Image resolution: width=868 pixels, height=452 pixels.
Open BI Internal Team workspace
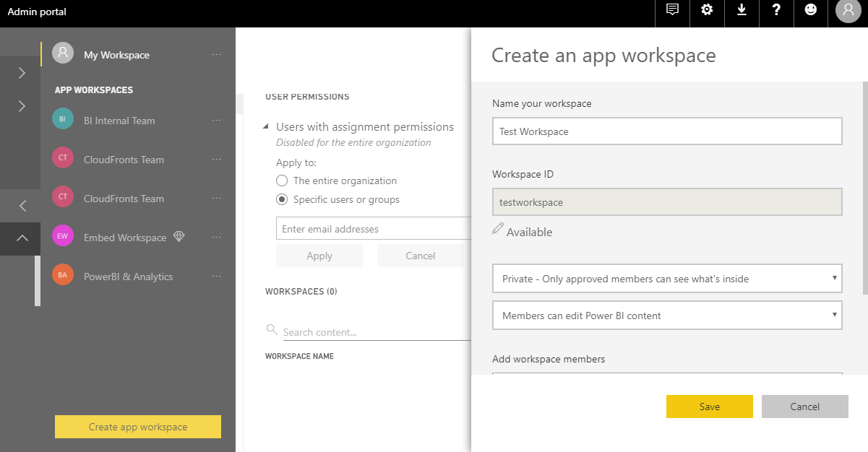119,121
